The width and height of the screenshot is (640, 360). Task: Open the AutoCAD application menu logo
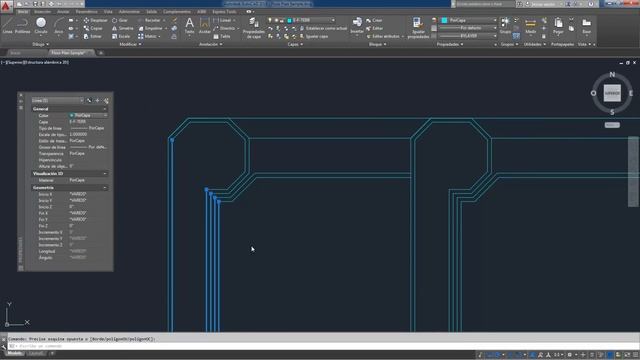(6, 6)
